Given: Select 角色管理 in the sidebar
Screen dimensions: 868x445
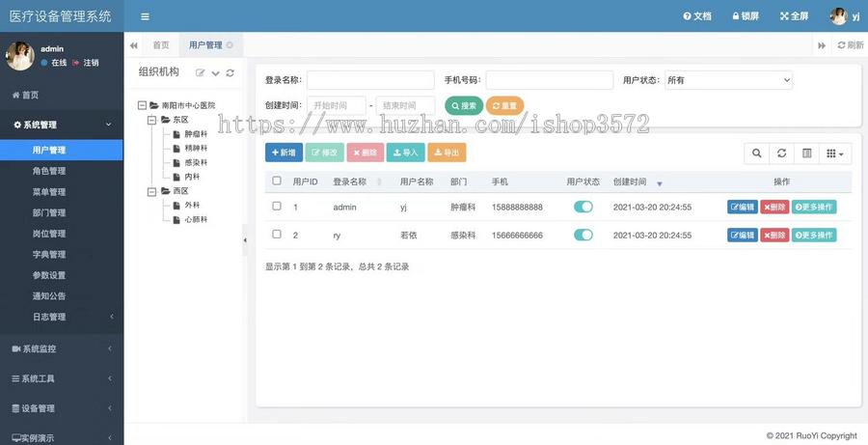Looking at the screenshot, I should (62, 171).
